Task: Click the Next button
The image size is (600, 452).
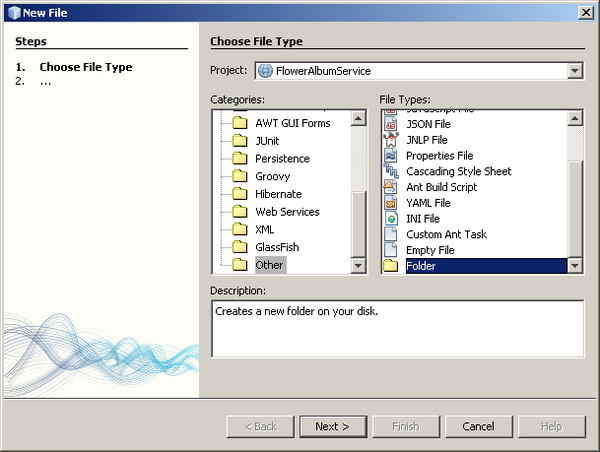Action: [332, 426]
